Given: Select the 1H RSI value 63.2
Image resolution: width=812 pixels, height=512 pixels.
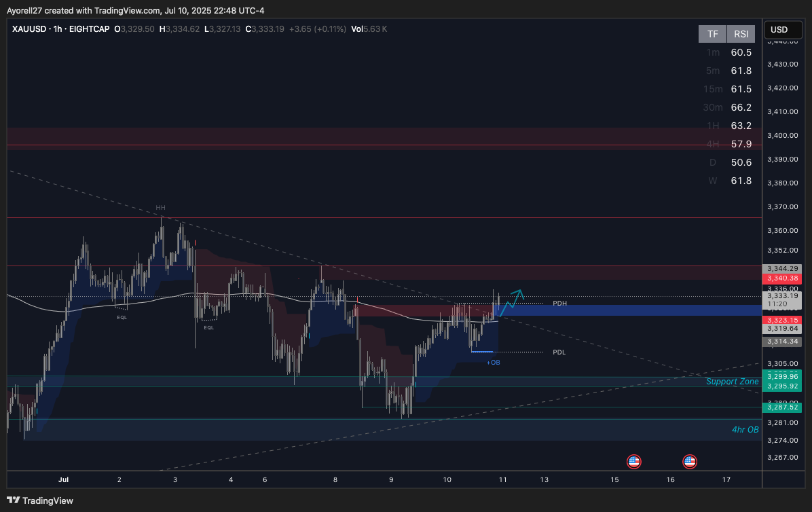Looking at the screenshot, I should 741,126.
